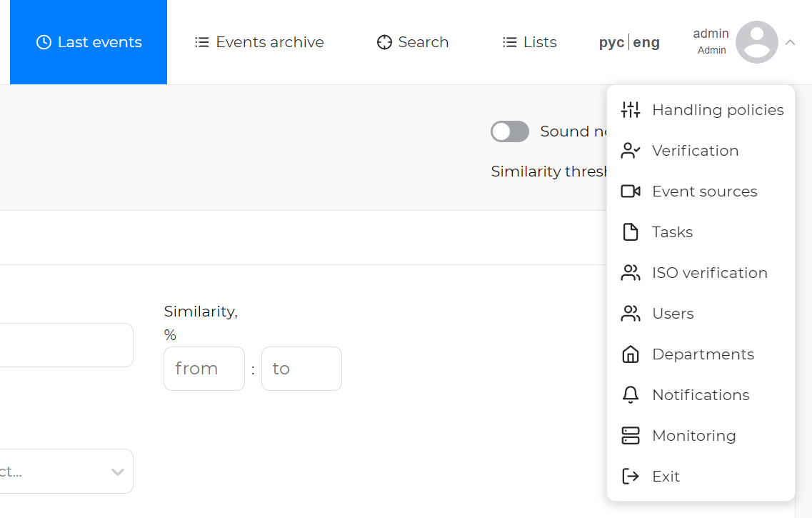This screenshot has width=812, height=518.
Task: Collapse the admin menu chevron
Action: tap(790, 42)
